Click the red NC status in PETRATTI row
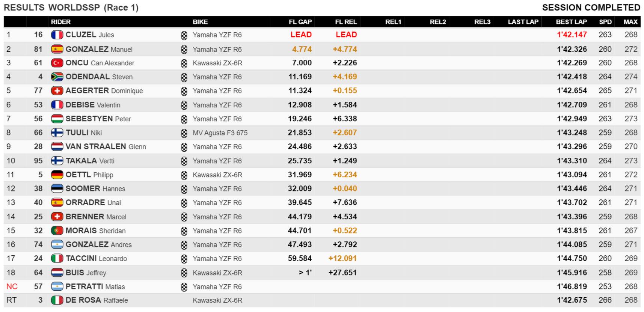This screenshot has height=312, width=644. click(x=12, y=286)
